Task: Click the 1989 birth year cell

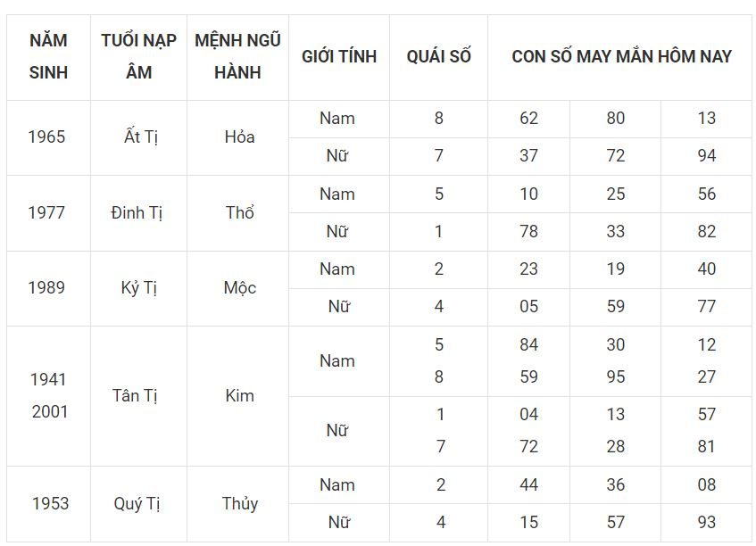Action: 48,288
